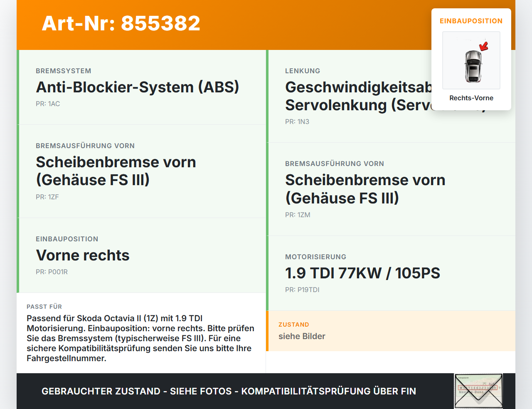Click the orange 'EINBAUPOSITION' heading above the car
Screen dimensions: 532x409
[x=471, y=21]
